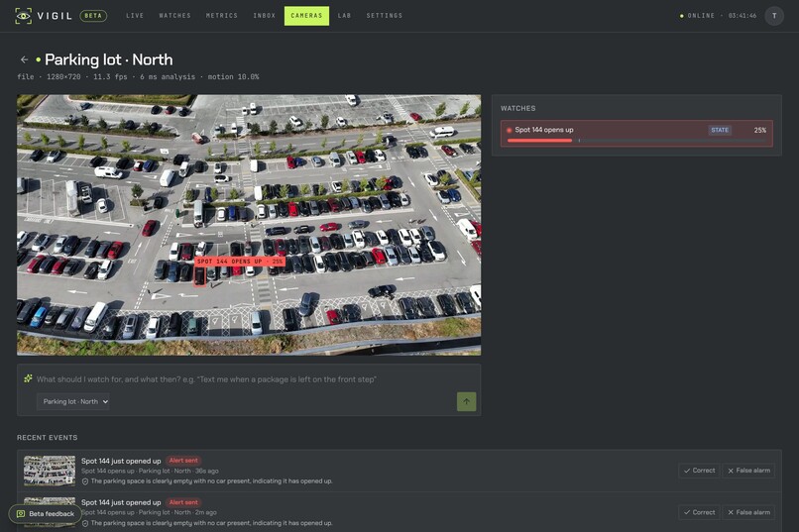The width and height of the screenshot is (799, 532).
Task: Click the STATE badge on the watch
Action: tap(720, 130)
